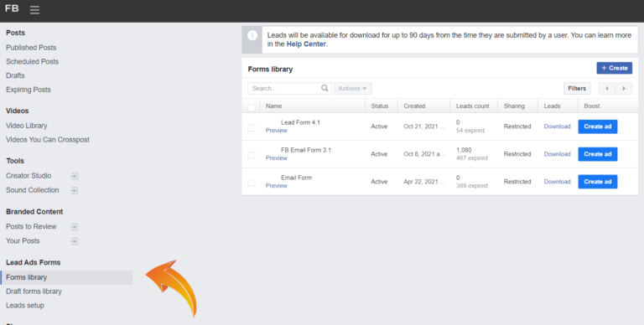Download leads for FB Email Form 3.1
This screenshot has height=325, width=644.
(x=557, y=154)
